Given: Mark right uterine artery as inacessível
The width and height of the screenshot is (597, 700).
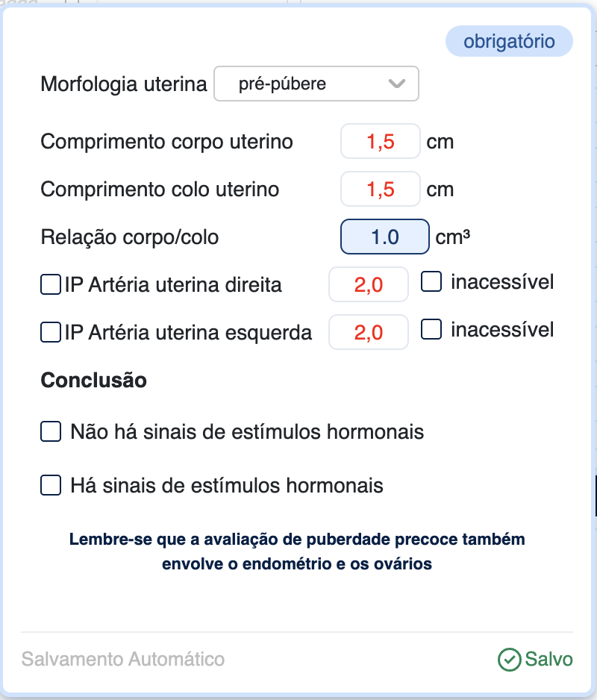Looking at the screenshot, I should pos(431,282).
